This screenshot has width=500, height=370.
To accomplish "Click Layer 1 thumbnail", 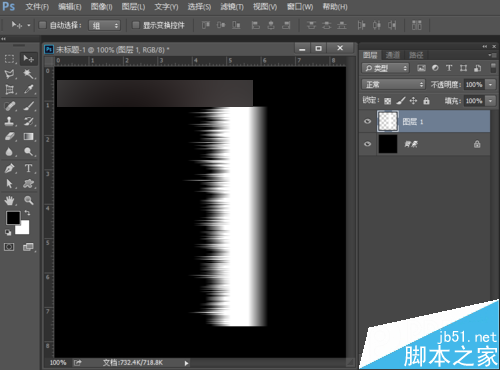I will [388, 121].
